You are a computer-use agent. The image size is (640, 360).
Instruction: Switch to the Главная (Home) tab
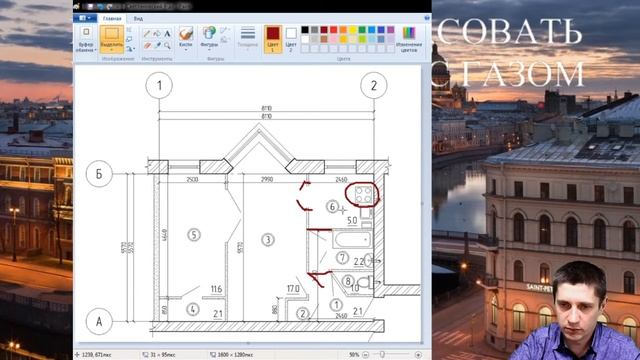pos(112,18)
